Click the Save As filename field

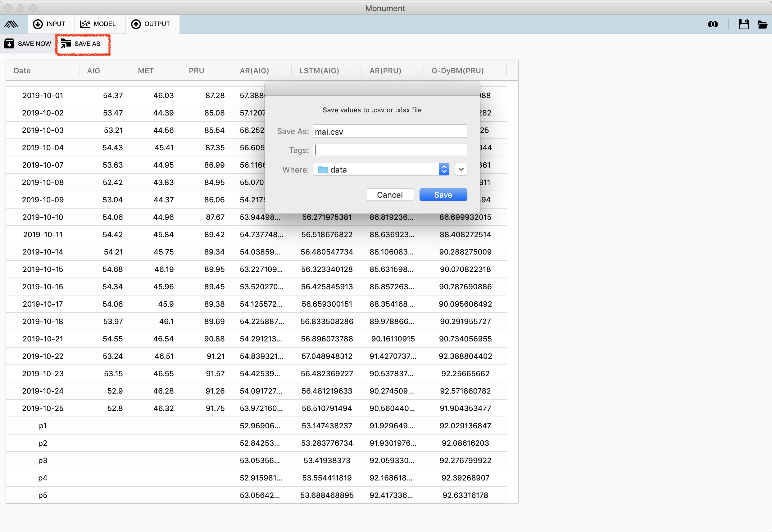(389, 131)
